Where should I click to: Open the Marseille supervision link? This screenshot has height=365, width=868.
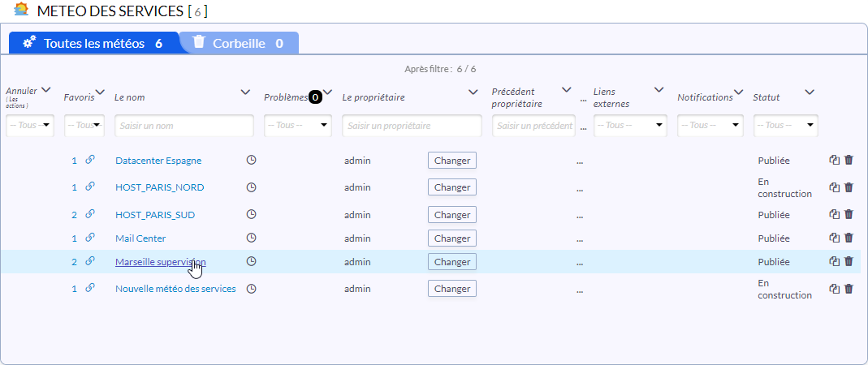pyautogui.click(x=160, y=262)
